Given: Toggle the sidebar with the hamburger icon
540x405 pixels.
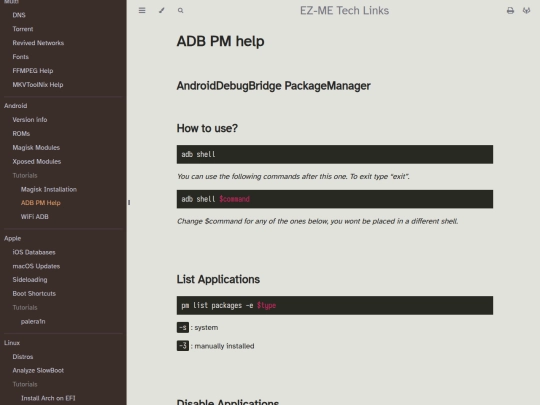Looking at the screenshot, I should pos(142,10).
